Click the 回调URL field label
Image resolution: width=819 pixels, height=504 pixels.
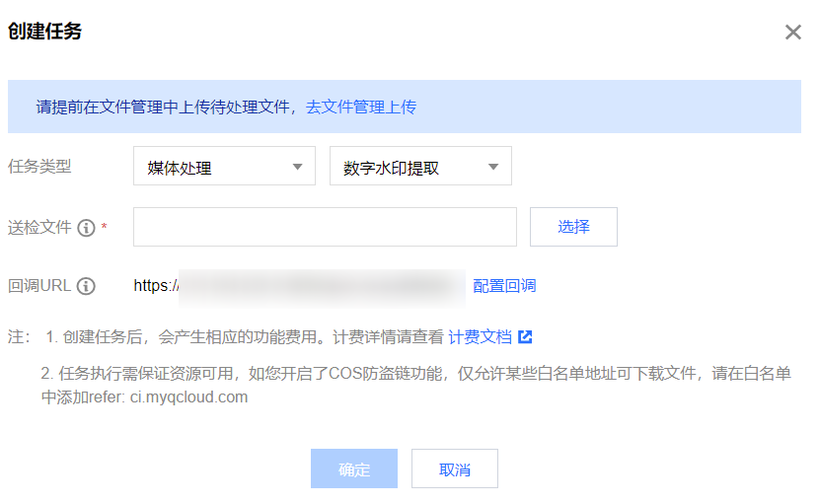click(x=39, y=286)
